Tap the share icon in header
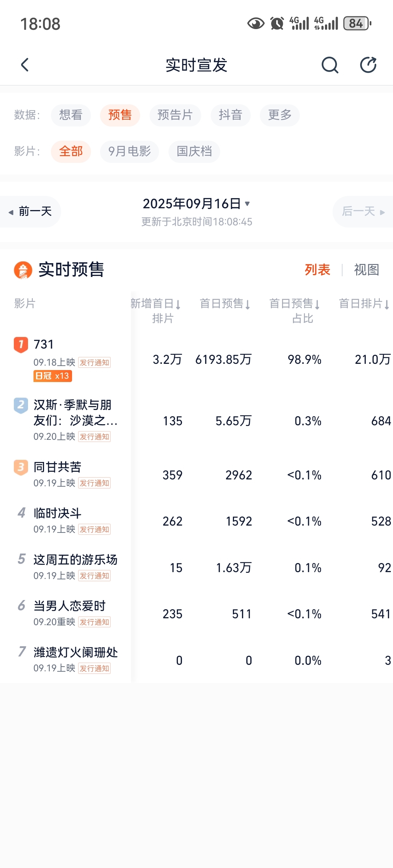Viewport: 393px width, 868px height. tap(368, 65)
